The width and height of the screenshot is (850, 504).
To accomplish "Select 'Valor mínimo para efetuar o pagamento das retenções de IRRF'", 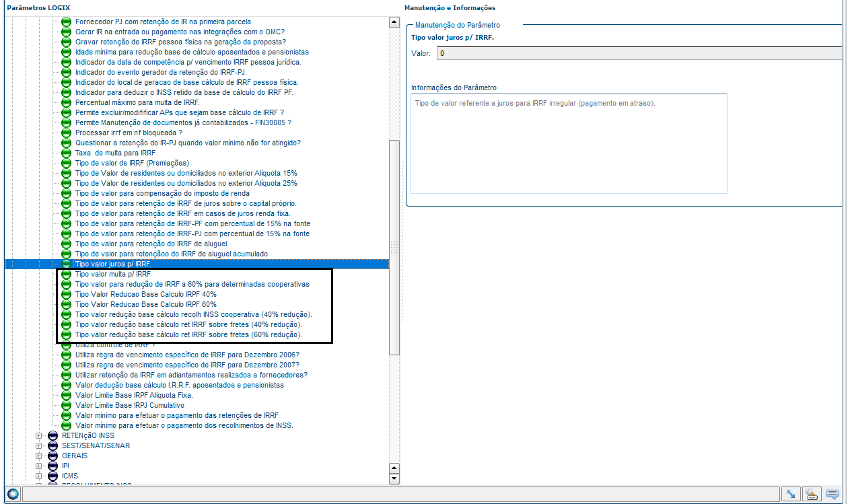I will point(177,415).
